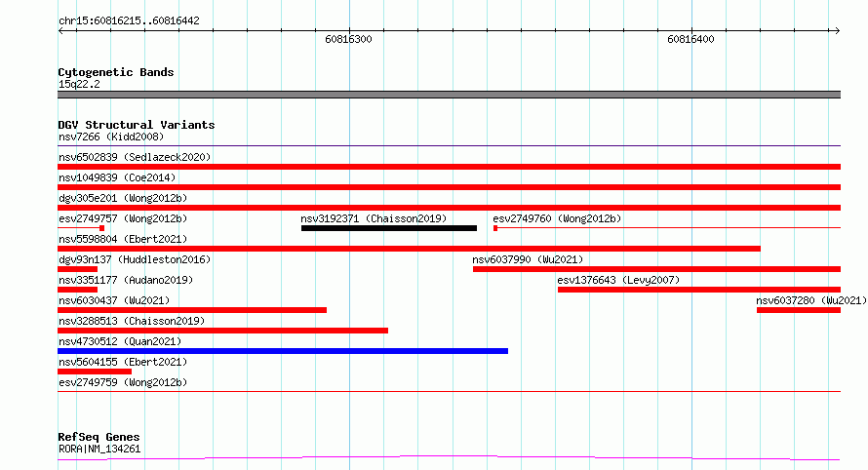868x470 pixels.
Task: Select the red bar of nsv5598804
Action: tap(409, 249)
